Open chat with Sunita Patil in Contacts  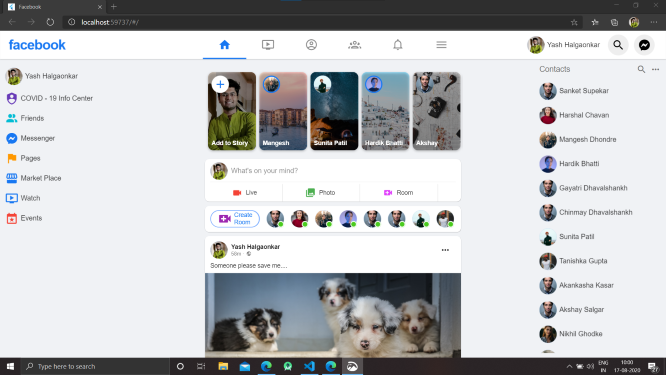(x=567, y=237)
